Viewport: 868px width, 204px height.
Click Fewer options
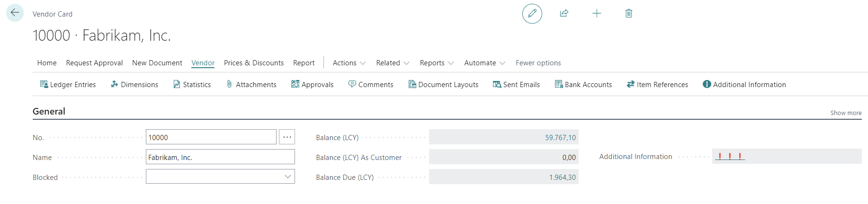point(538,63)
